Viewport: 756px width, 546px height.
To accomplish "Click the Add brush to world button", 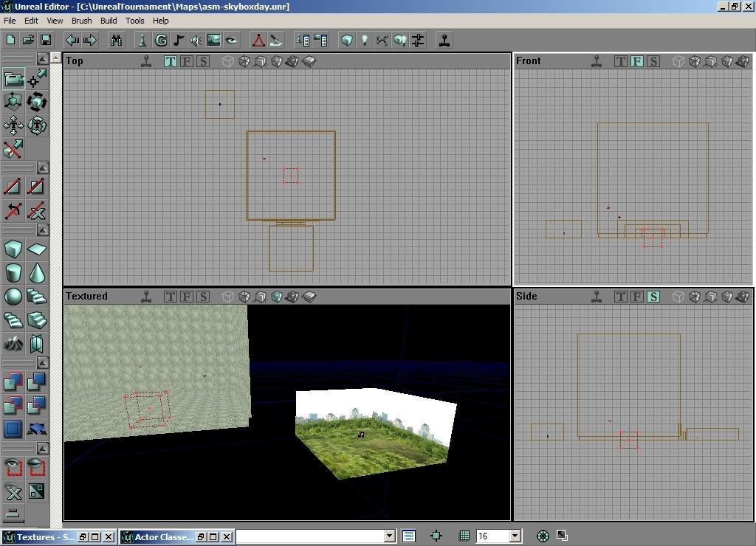I will click(x=13, y=381).
